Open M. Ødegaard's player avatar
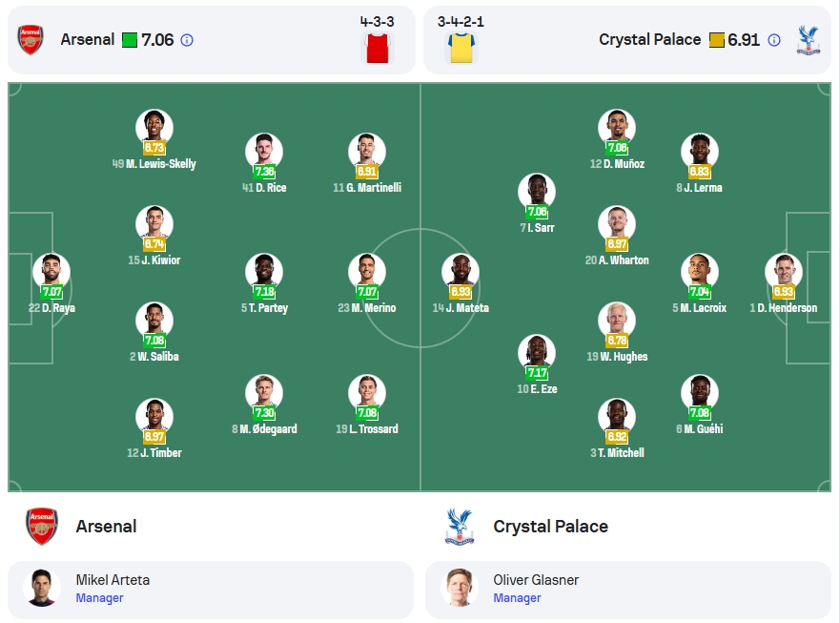 click(x=264, y=393)
